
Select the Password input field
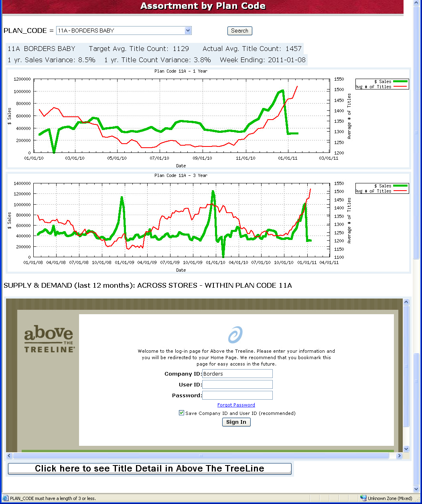tap(237, 395)
